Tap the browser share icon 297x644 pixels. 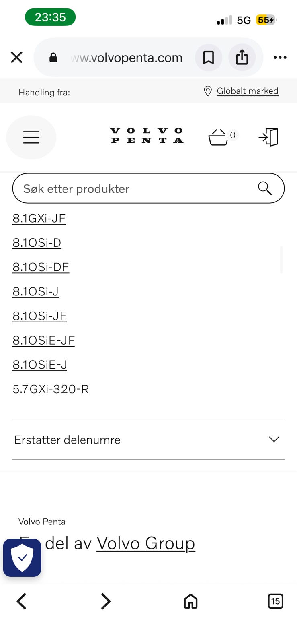coord(242,58)
